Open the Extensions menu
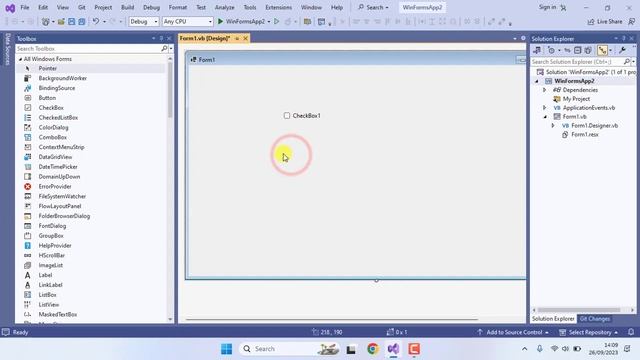 pos(278,7)
